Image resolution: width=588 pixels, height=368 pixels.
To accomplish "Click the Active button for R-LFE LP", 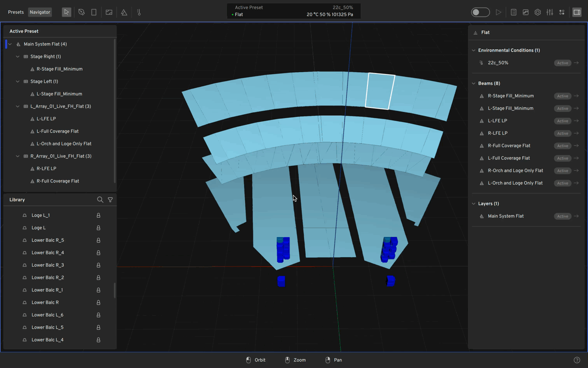I will 562,133.
